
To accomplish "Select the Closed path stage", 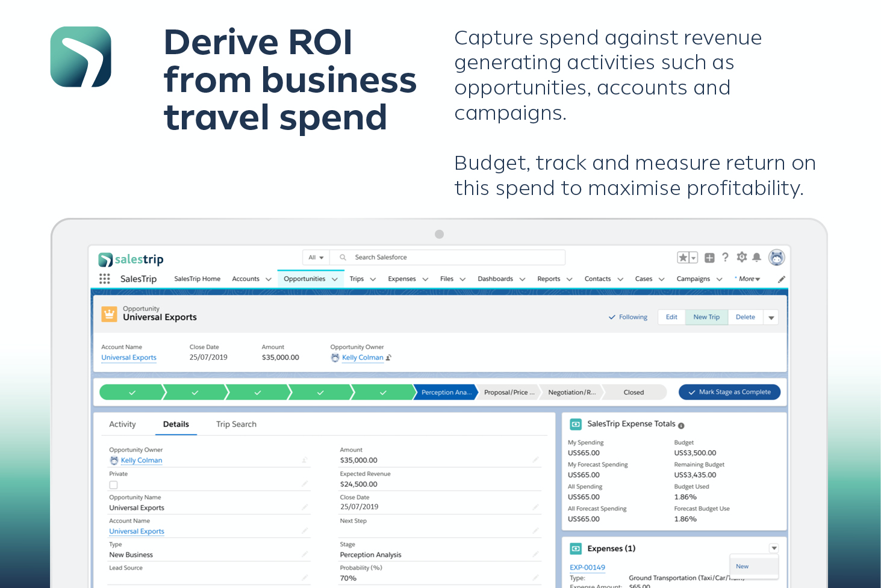I will [634, 392].
